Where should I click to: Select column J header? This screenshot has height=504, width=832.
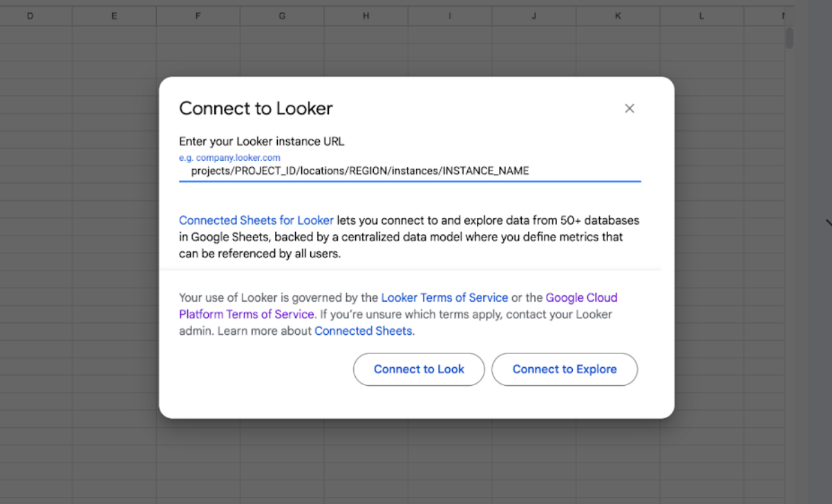point(534,15)
